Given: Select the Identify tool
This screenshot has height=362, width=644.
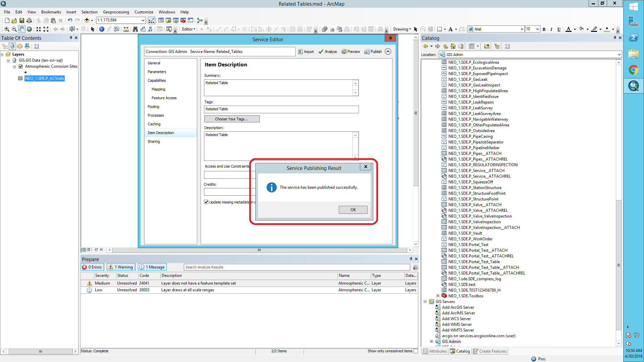Looking at the screenshot, I should click(x=102, y=29).
